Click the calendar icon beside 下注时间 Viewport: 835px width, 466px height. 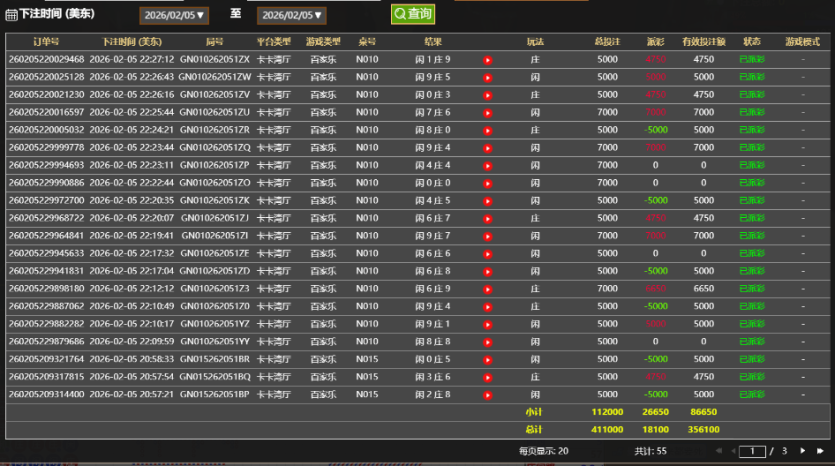(11, 15)
